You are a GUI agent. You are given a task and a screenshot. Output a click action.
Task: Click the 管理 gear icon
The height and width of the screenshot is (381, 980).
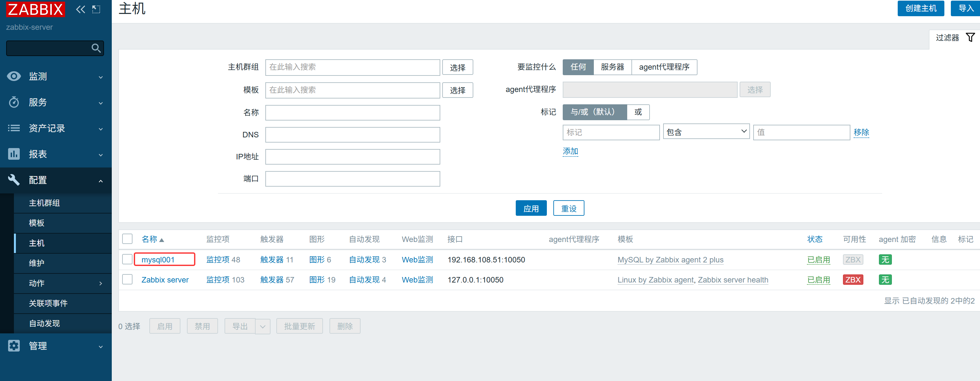point(14,346)
